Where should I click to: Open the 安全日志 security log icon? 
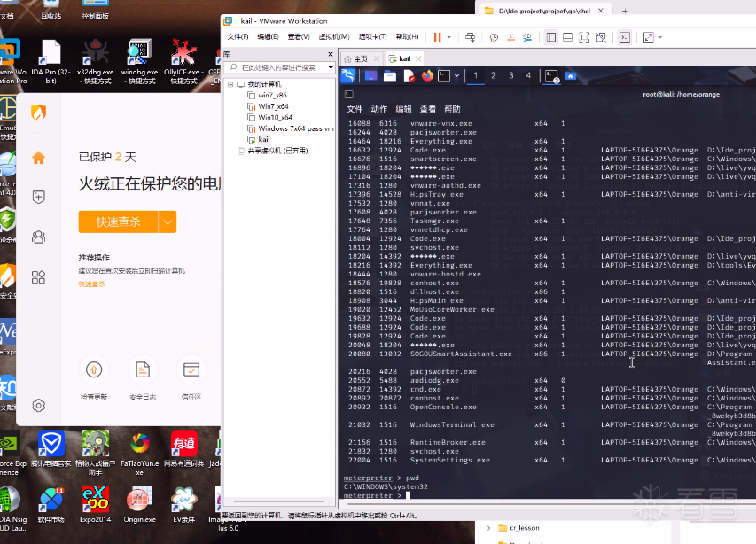click(x=143, y=370)
